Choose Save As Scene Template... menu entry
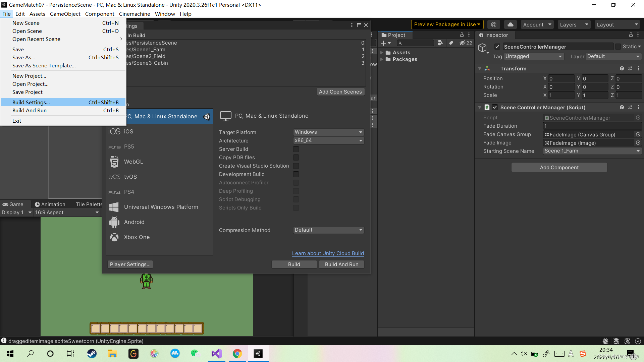Screen dimensions: 644x362 click(63, 66)
